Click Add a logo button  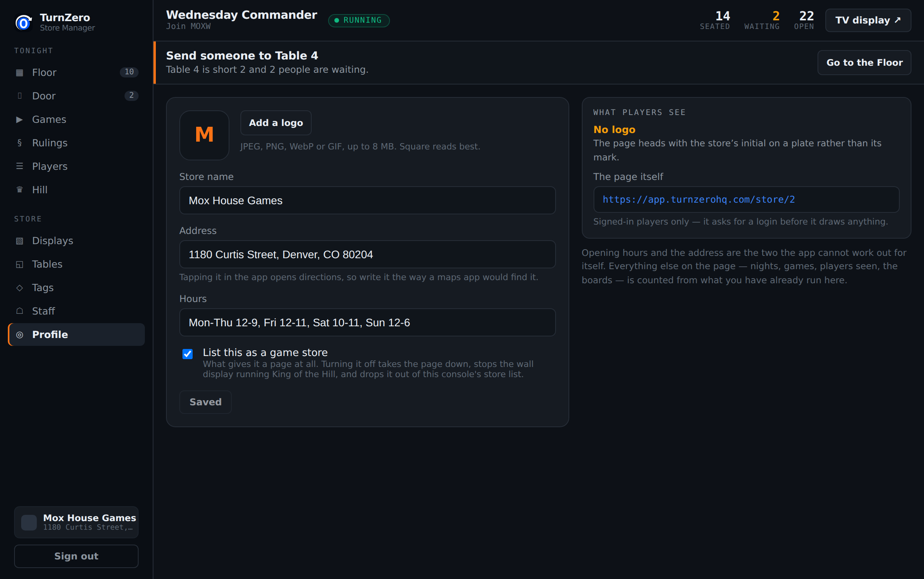(276, 123)
